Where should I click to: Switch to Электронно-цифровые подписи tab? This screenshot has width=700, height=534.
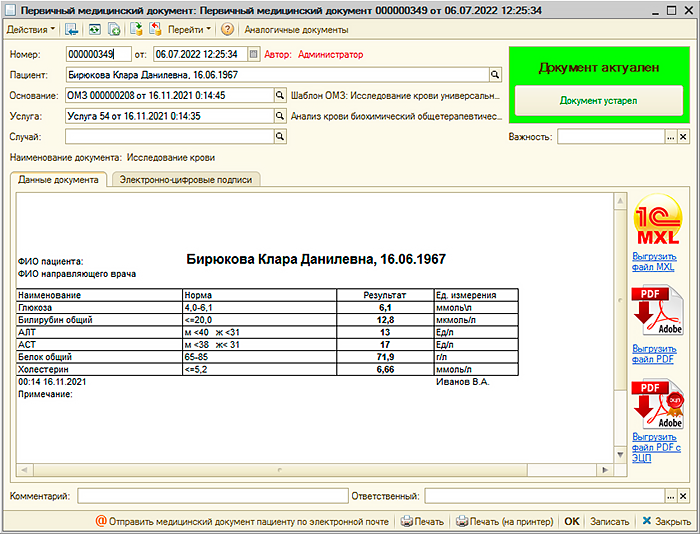click(185, 180)
